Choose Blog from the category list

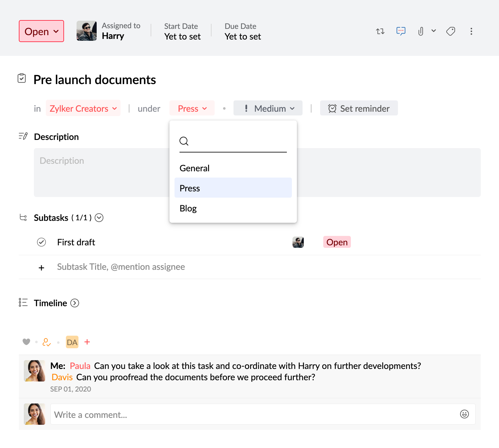(188, 209)
